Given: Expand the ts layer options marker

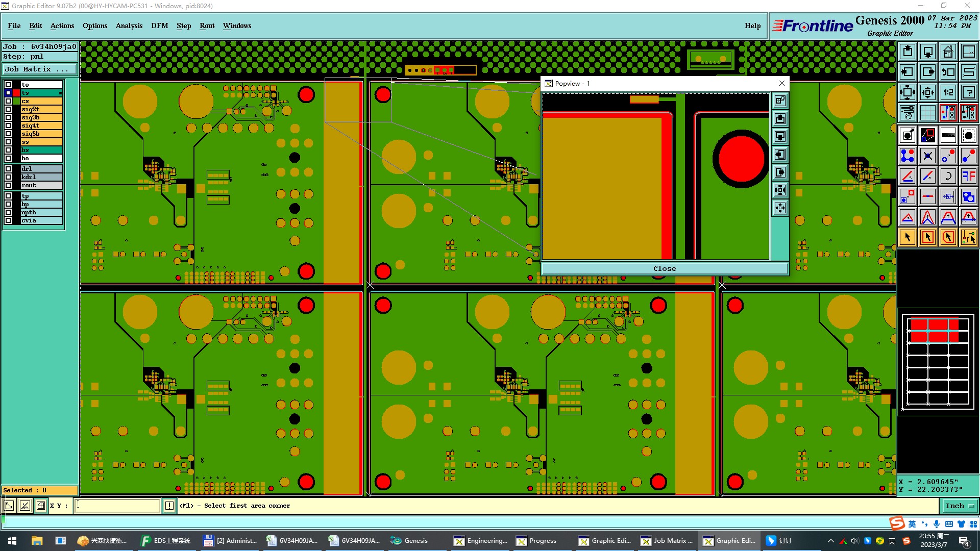Looking at the screenshot, I should [60, 93].
